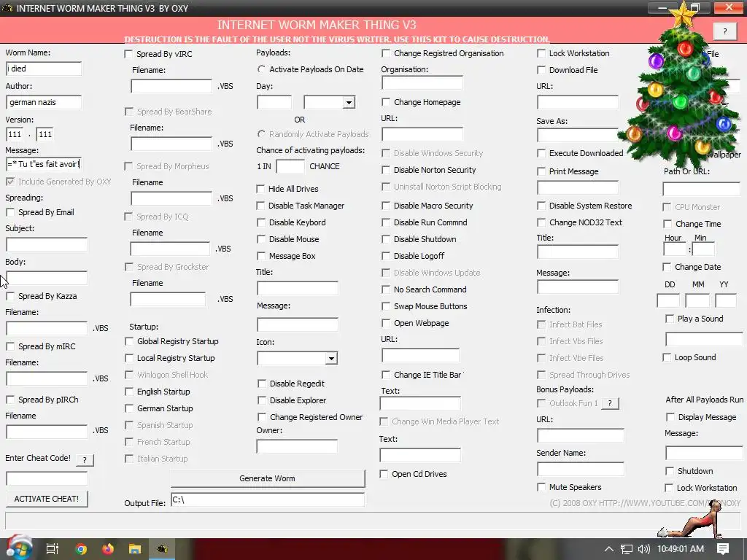747x560 pixels.
Task: Enable the English Startup checkbox
Action: point(129,392)
